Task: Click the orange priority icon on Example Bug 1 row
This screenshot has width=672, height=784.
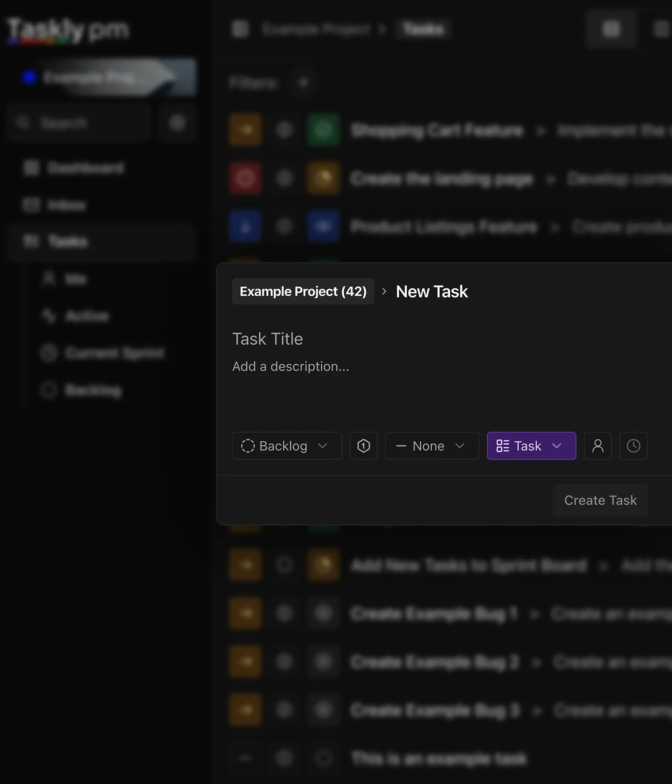Action: click(246, 613)
